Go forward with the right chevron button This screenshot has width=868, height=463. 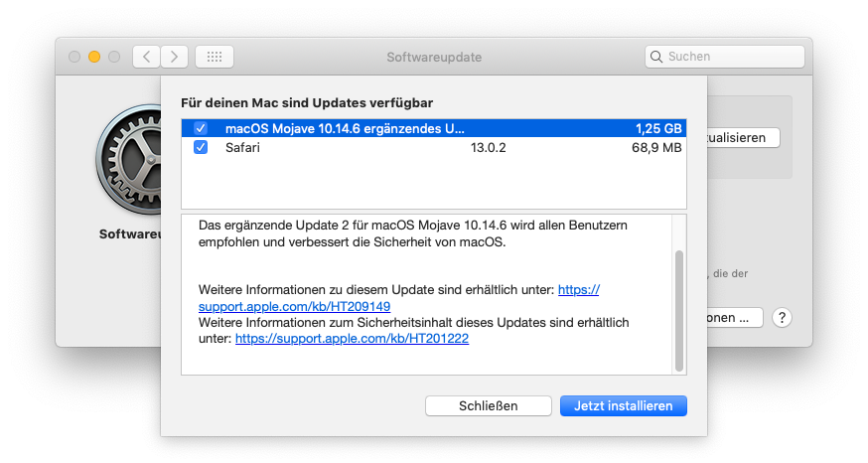point(175,57)
